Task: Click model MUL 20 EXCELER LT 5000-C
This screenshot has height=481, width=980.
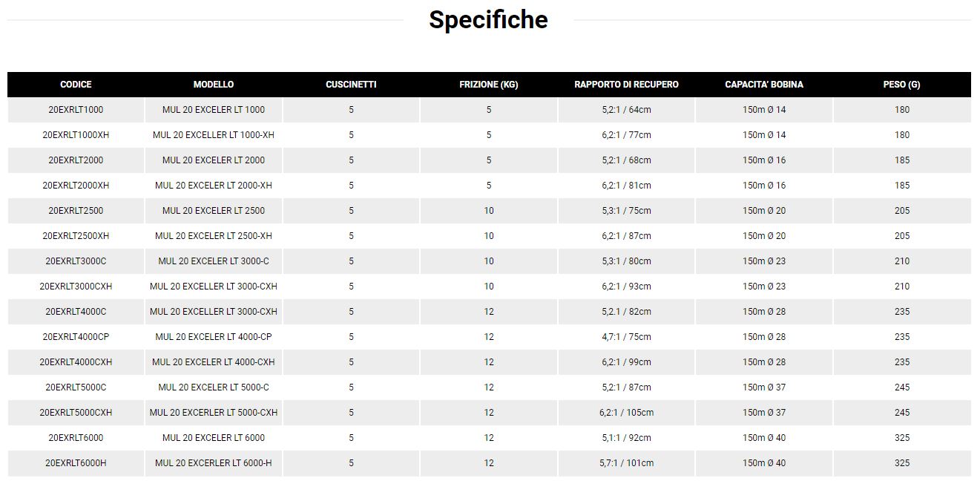Action: 214,387
